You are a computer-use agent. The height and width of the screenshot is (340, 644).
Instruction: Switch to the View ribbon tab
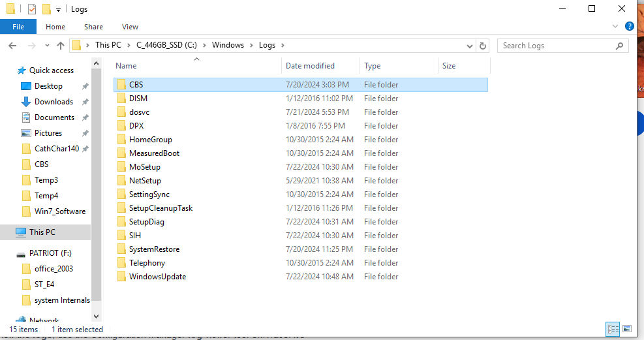coord(130,27)
